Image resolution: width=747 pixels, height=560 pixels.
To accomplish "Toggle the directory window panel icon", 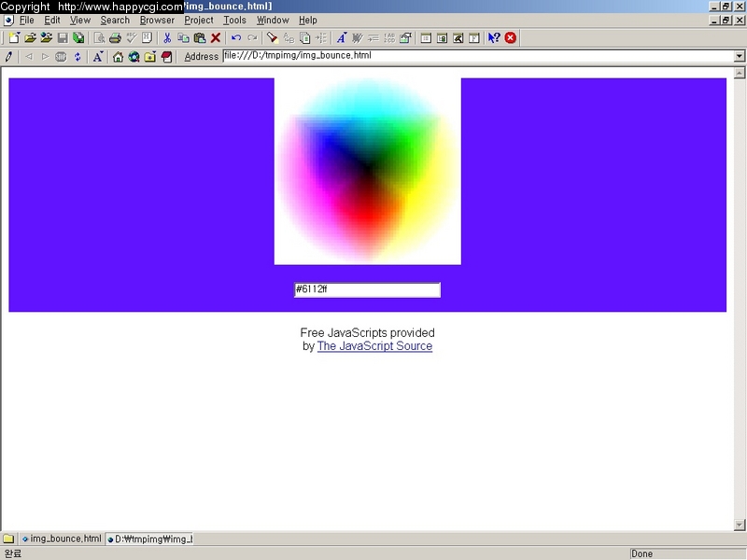I will [x=442, y=37].
